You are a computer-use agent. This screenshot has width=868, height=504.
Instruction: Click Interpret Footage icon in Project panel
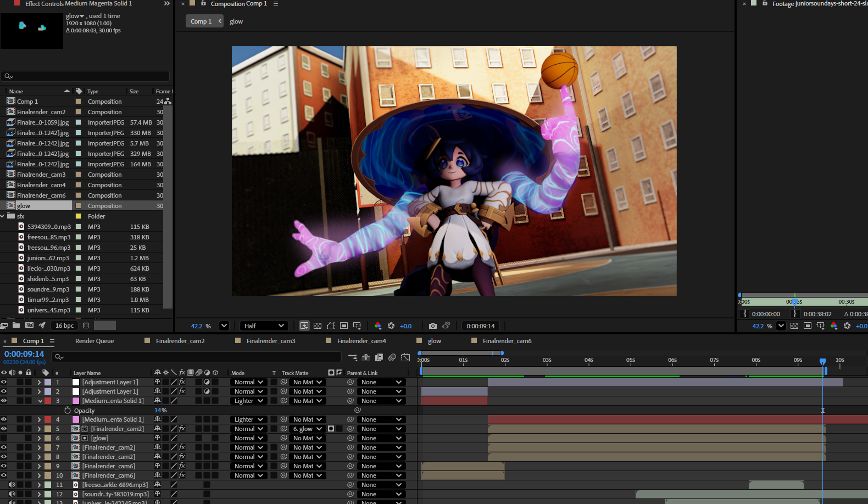pos(4,326)
